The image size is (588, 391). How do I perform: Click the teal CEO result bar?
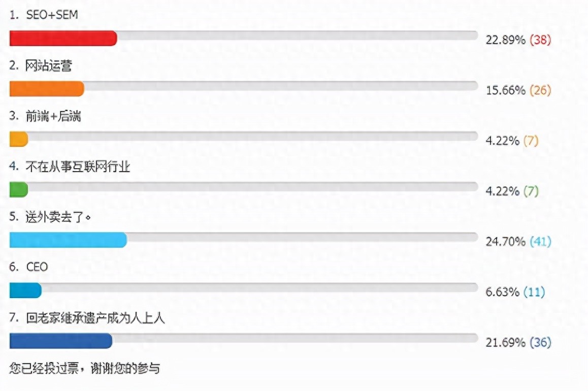25,290
